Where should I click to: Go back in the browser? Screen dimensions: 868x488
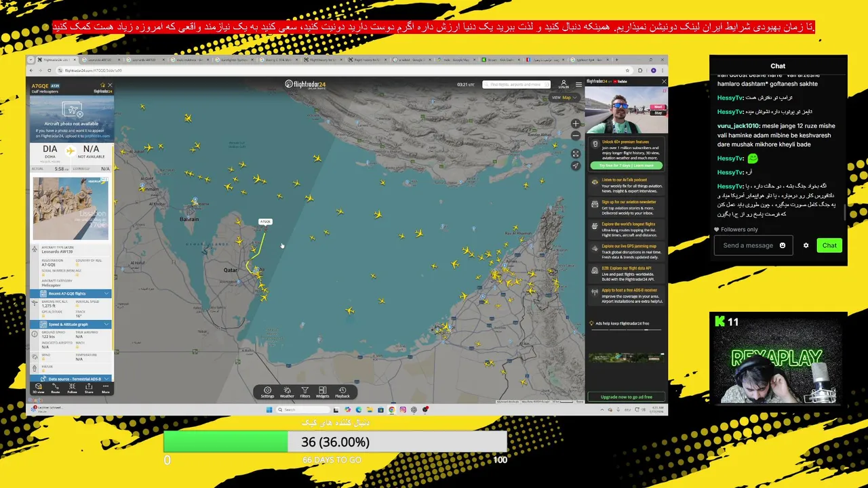click(x=31, y=70)
